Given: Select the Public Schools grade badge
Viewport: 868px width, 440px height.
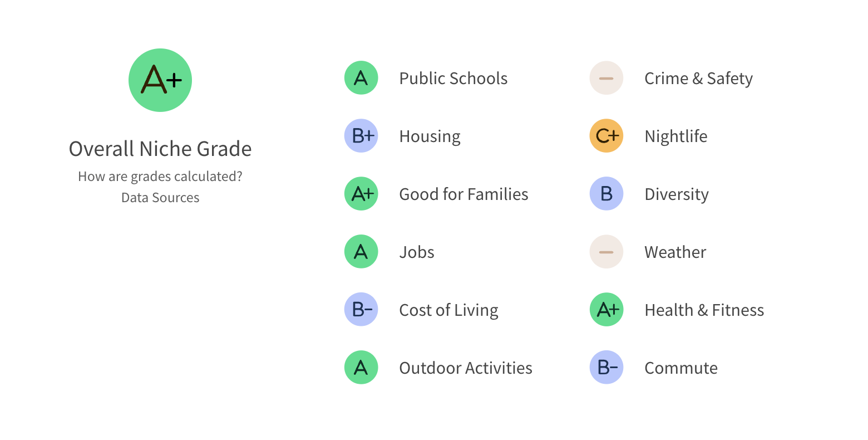Looking at the screenshot, I should 361,78.
